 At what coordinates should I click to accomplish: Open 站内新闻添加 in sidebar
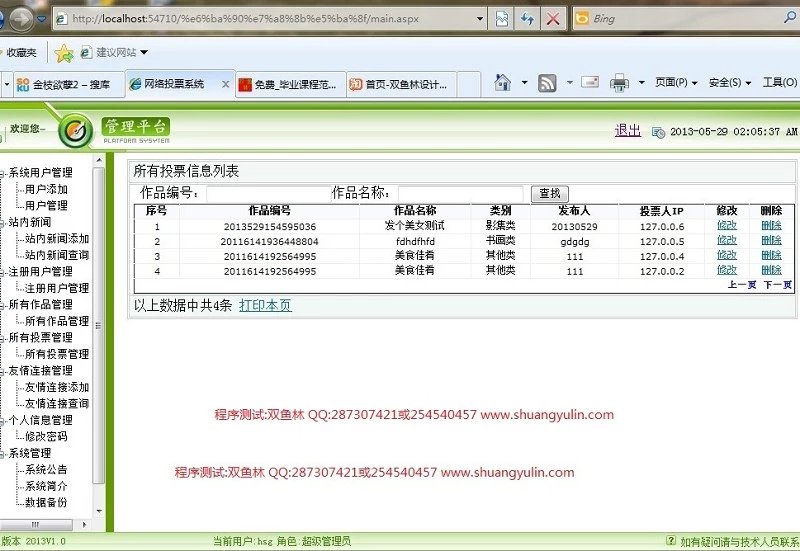point(57,239)
